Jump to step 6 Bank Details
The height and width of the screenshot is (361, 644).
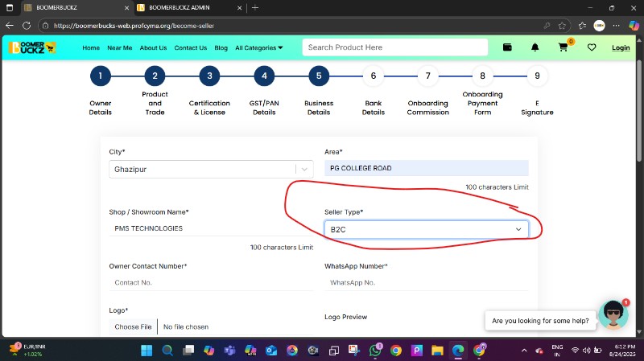[x=373, y=76]
